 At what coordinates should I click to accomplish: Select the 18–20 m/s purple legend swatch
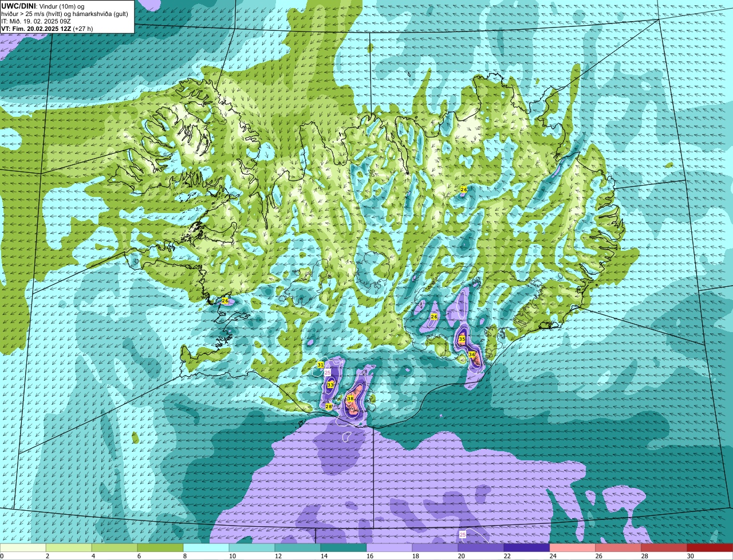435,548
